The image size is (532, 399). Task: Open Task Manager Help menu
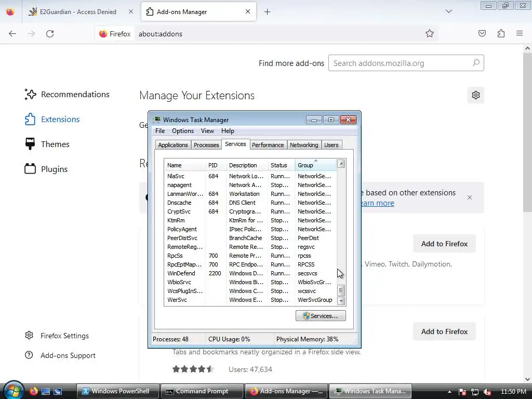(228, 131)
